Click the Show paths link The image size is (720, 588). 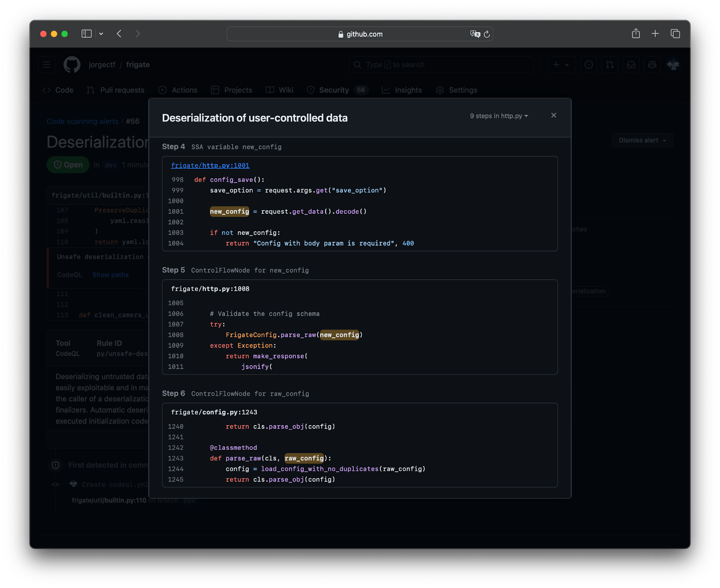110,275
